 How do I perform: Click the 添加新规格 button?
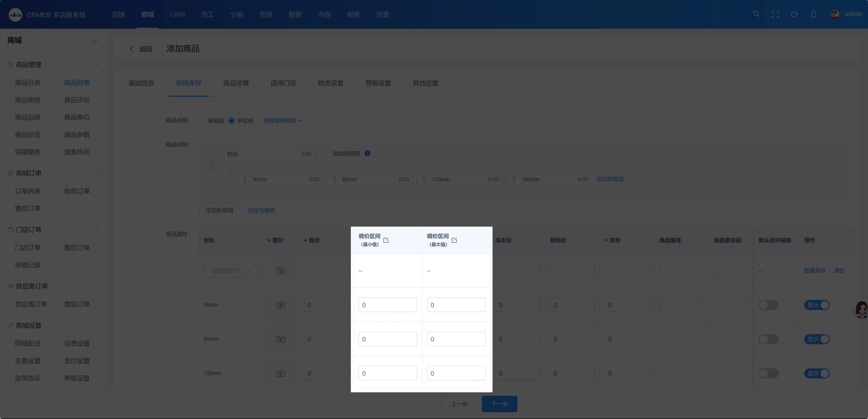click(219, 210)
